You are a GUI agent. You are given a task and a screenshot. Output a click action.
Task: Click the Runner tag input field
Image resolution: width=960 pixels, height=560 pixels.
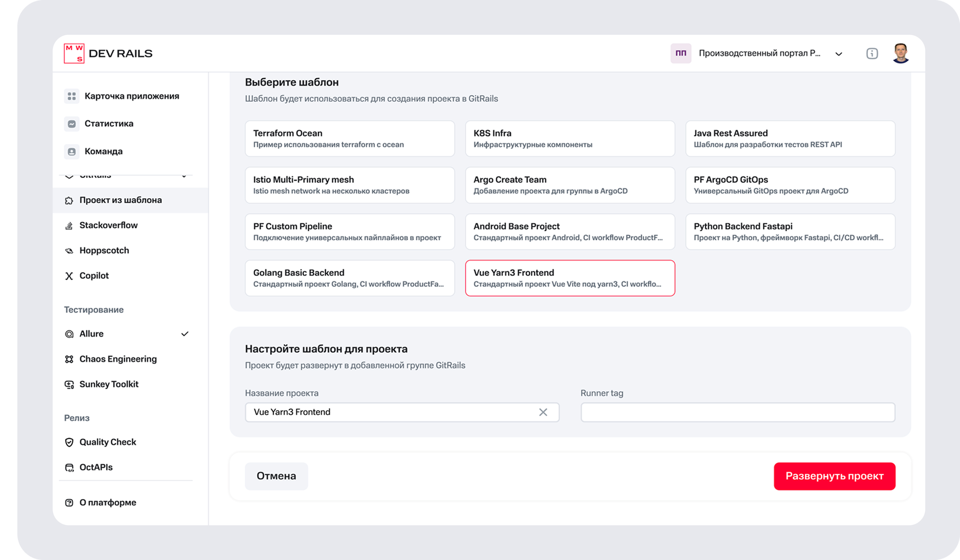point(738,412)
